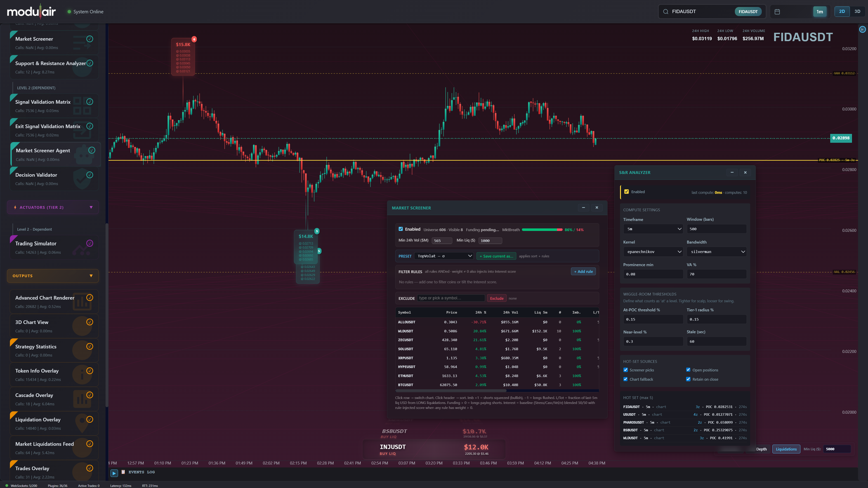Collapse the Actuators (Tier 2) section
This screenshot has height=488, width=868.
[91, 207]
